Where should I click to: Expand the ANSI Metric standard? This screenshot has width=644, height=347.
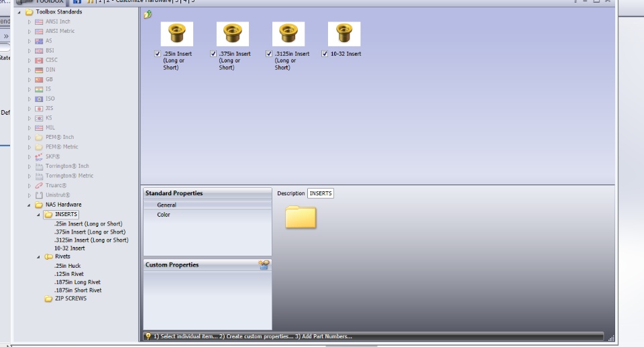[29, 32]
